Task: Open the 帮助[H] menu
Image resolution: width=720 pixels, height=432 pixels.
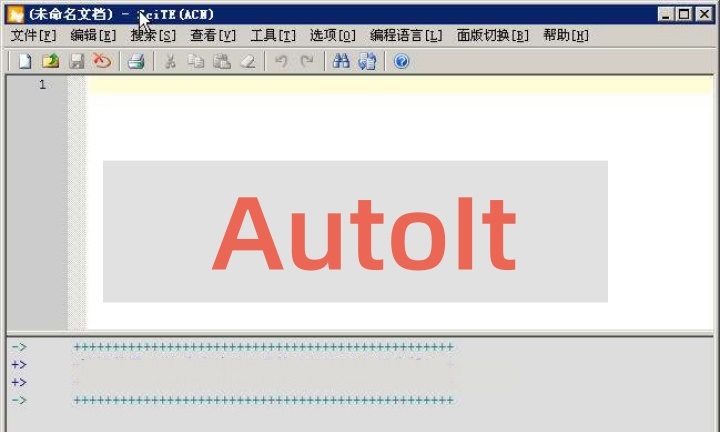Action: (566, 35)
